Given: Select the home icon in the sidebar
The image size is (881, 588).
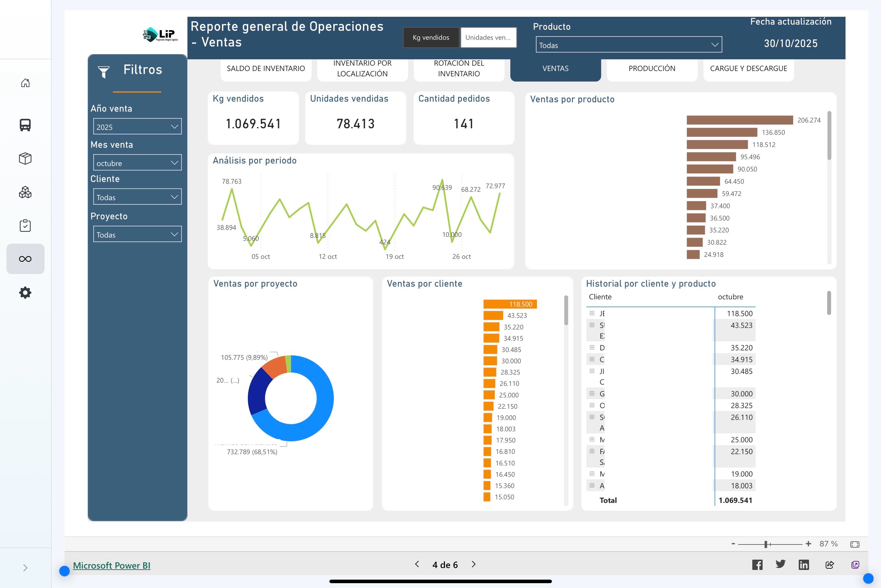Looking at the screenshot, I should point(25,83).
